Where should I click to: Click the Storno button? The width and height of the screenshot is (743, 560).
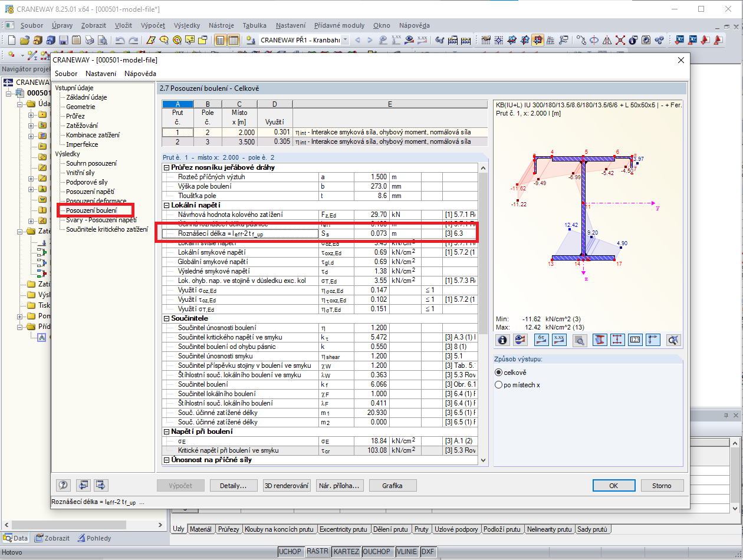pyautogui.click(x=662, y=486)
